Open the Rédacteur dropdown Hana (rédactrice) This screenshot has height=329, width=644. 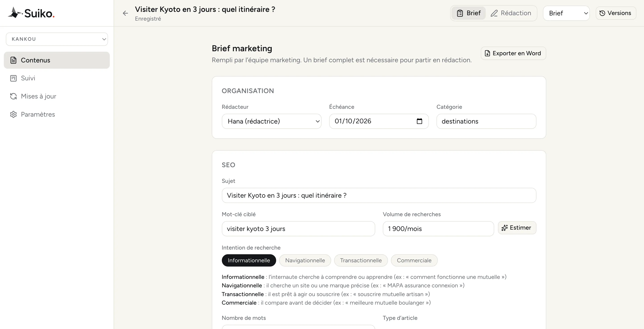[x=271, y=121]
